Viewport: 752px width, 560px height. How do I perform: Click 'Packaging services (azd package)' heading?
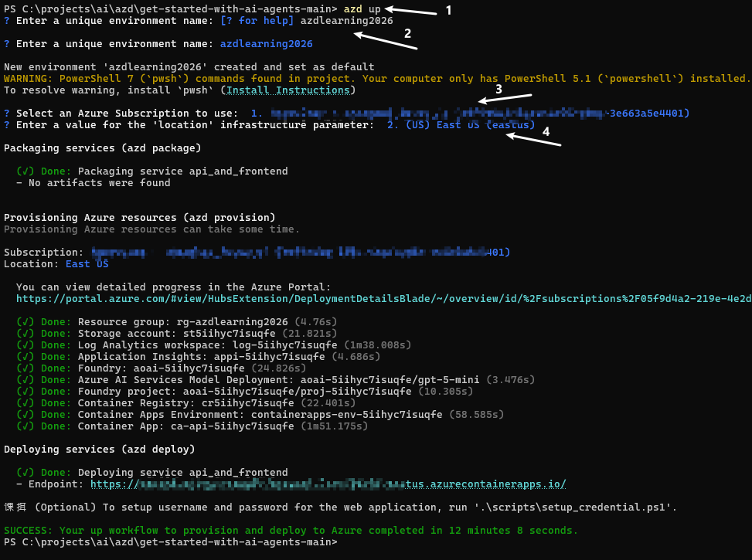(103, 148)
